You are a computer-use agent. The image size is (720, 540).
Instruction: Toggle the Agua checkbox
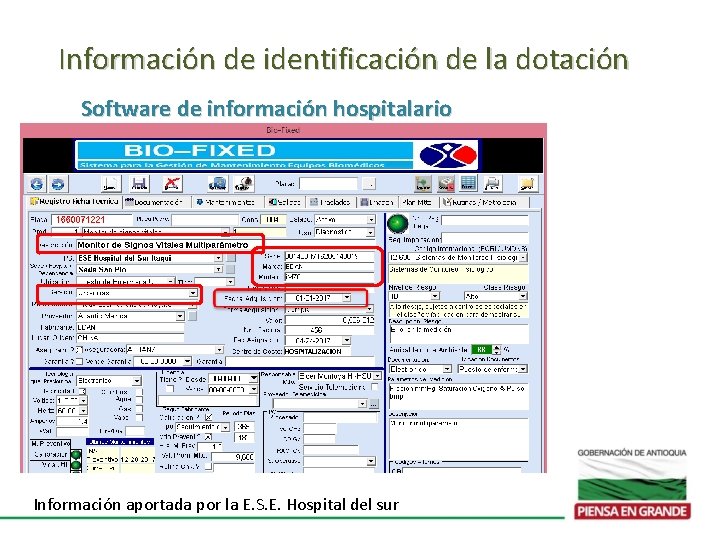tap(139, 400)
